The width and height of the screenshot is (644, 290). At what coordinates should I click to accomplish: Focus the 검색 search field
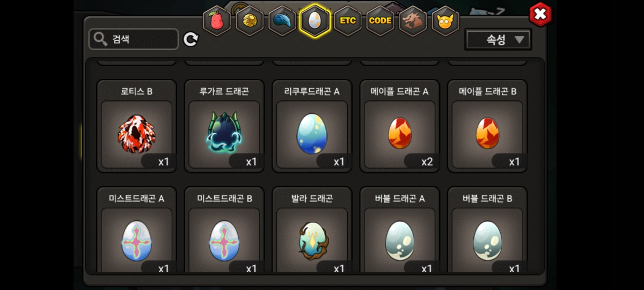click(x=134, y=39)
